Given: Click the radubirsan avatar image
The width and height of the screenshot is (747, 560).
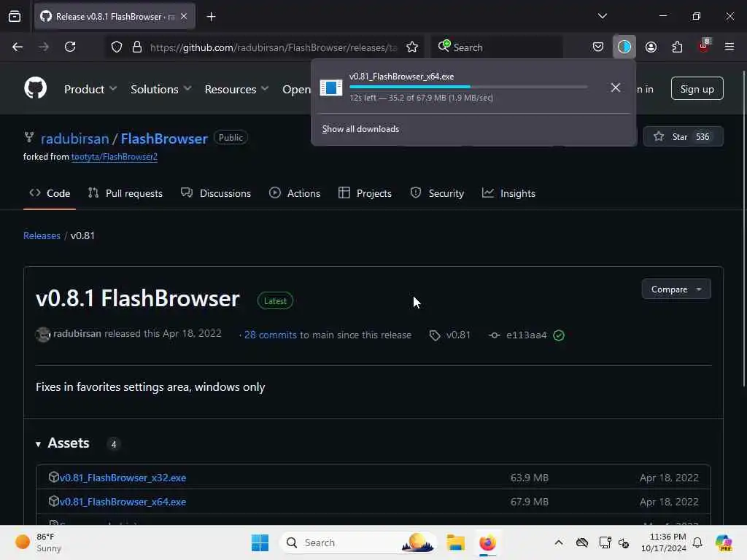Looking at the screenshot, I should click(x=43, y=335).
